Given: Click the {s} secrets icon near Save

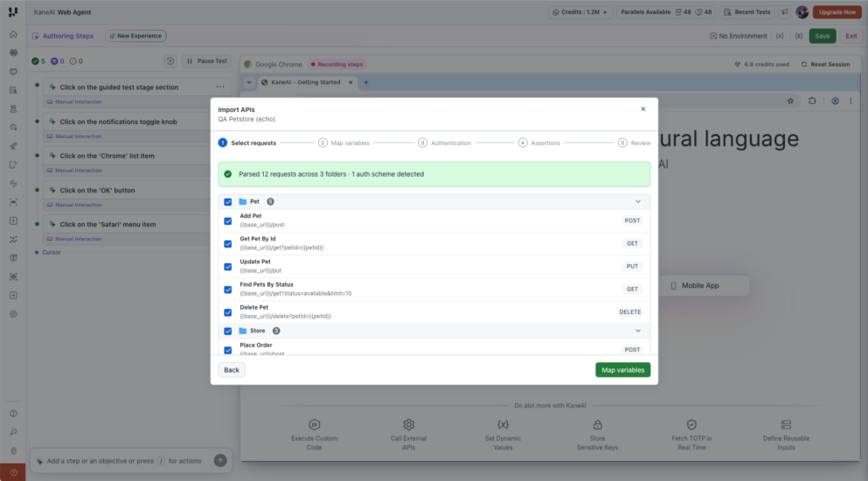Looking at the screenshot, I should point(799,36).
